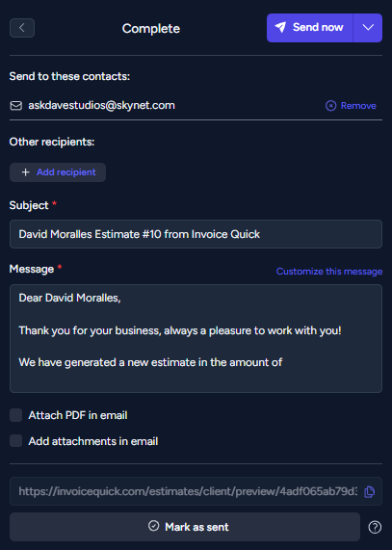
Task: Select the estimate preview URL field
Action: pos(188,491)
